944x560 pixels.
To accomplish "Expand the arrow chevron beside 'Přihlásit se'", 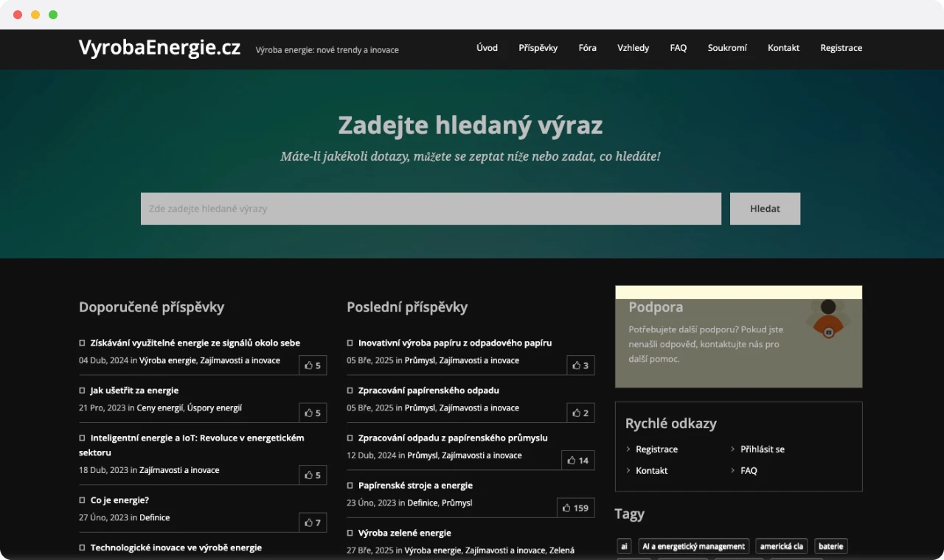I will (x=733, y=449).
